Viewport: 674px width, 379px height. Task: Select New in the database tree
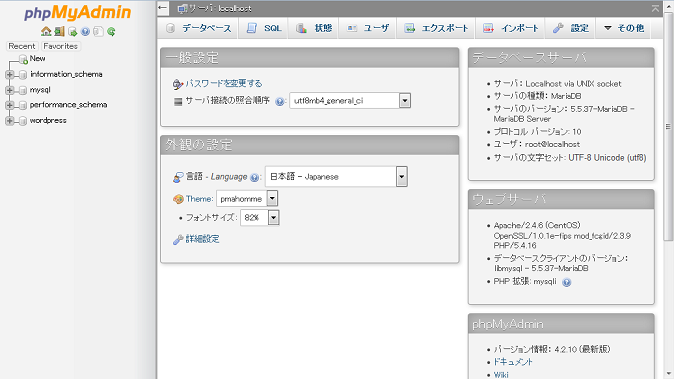pos(37,58)
